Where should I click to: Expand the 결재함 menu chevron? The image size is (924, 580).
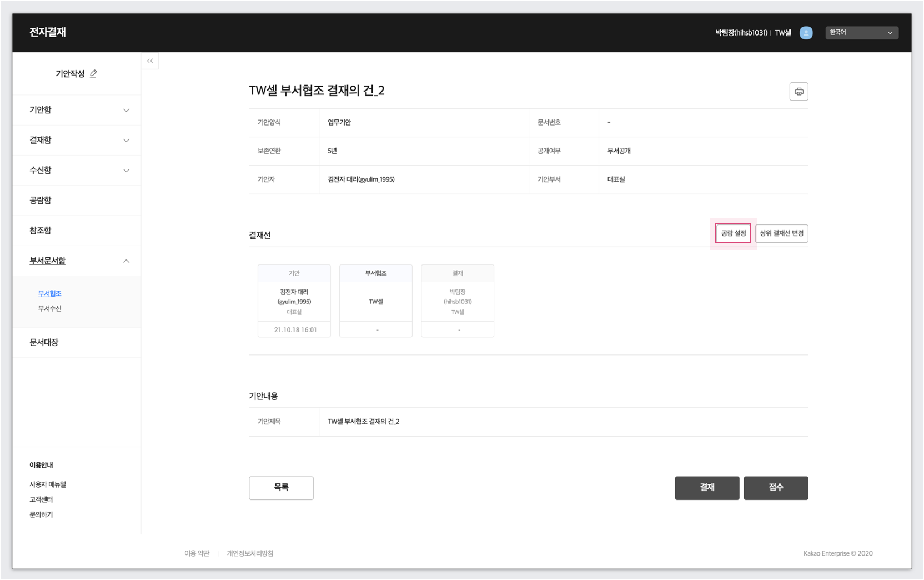pyautogui.click(x=126, y=140)
